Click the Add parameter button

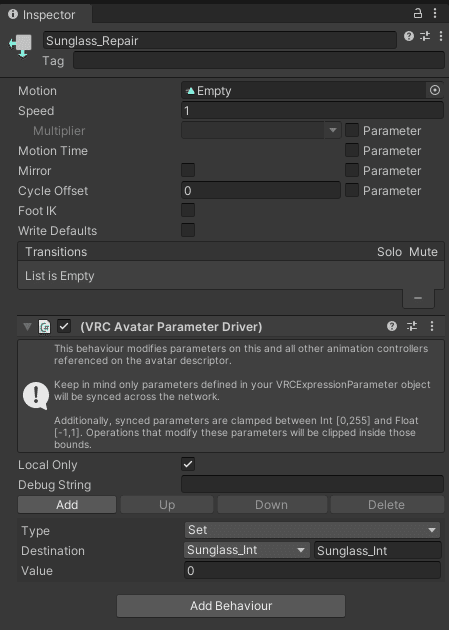[67, 505]
